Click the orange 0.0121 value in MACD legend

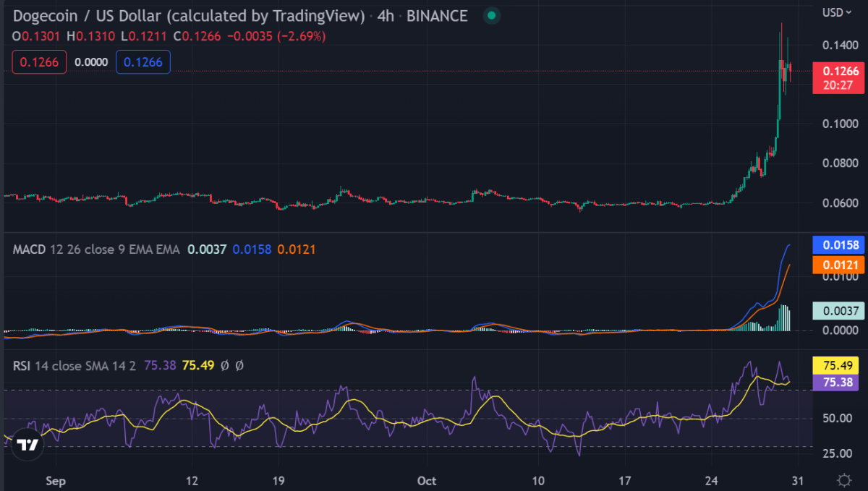tap(297, 249)
